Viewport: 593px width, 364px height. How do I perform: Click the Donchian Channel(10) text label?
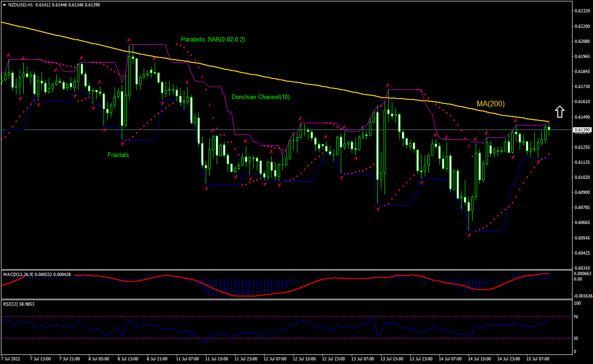(260, 97)
